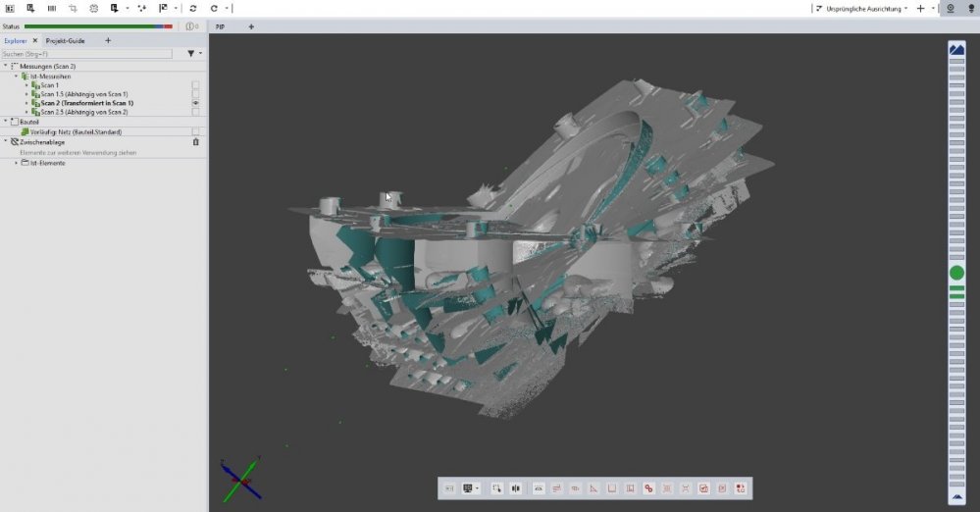
Task: Switch to the Projekt-Guide tab
Action: tap(66, 41)
